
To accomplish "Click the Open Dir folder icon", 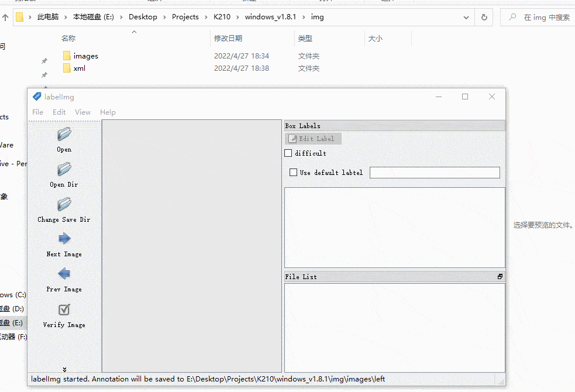I will (64, 170).
